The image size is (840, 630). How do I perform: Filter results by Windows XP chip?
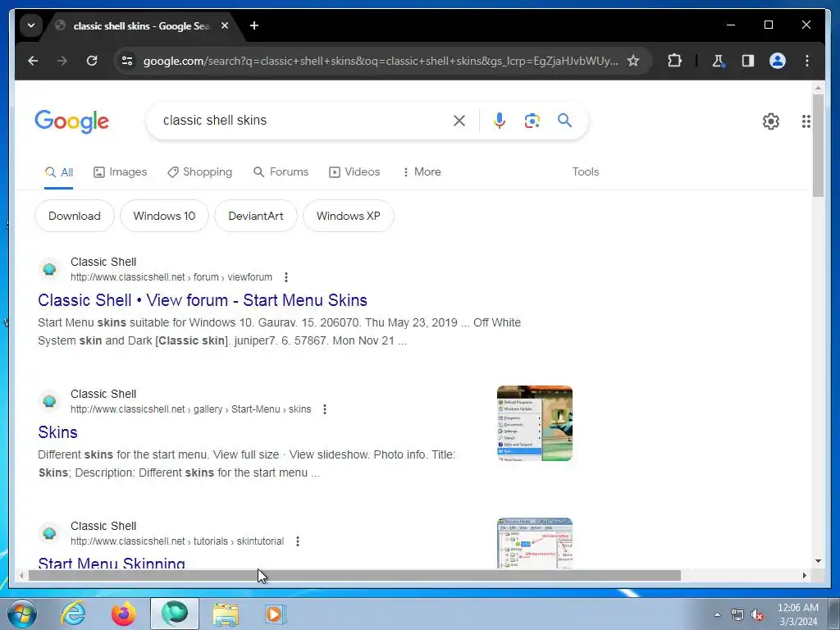point(348,217)
